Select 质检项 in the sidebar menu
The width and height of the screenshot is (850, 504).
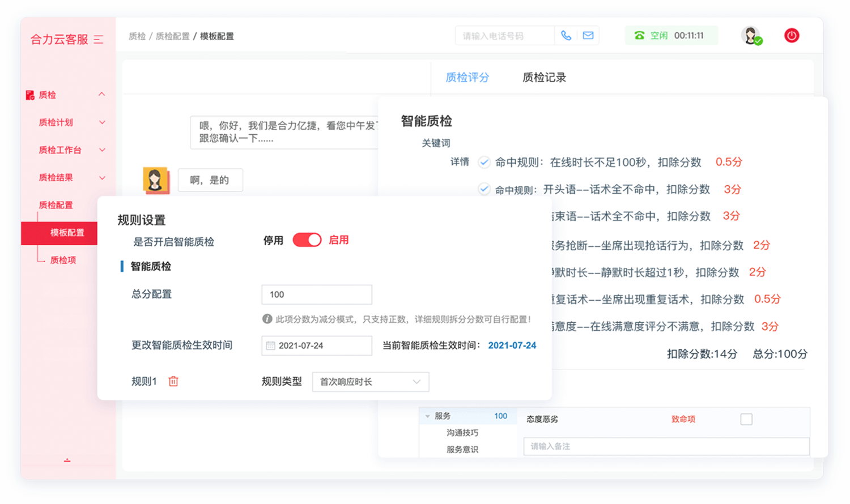click(63, 259)
